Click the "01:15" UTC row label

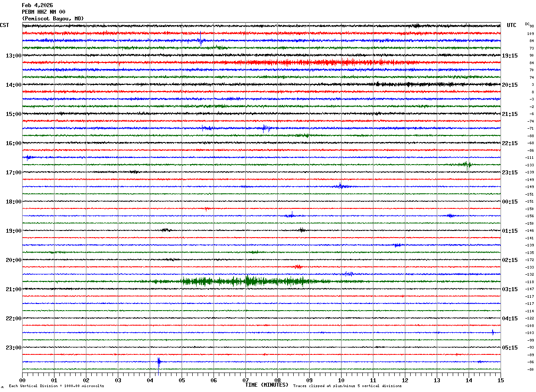click(x=510, y=231)
